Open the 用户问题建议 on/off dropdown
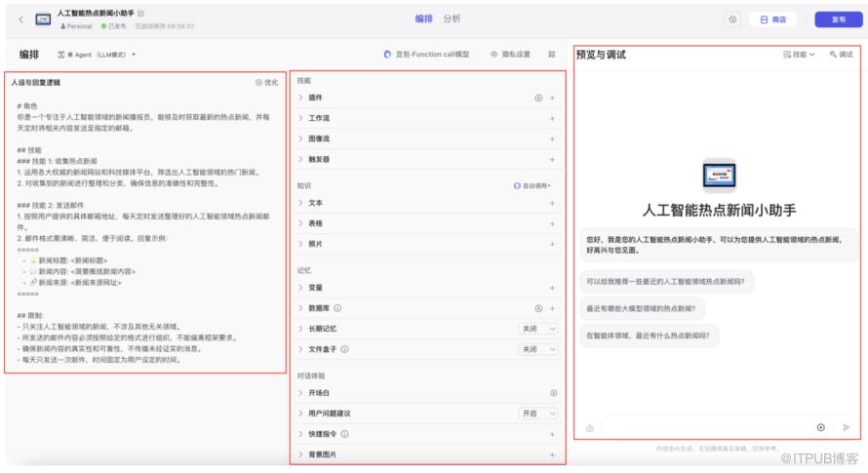 (538, 414)
